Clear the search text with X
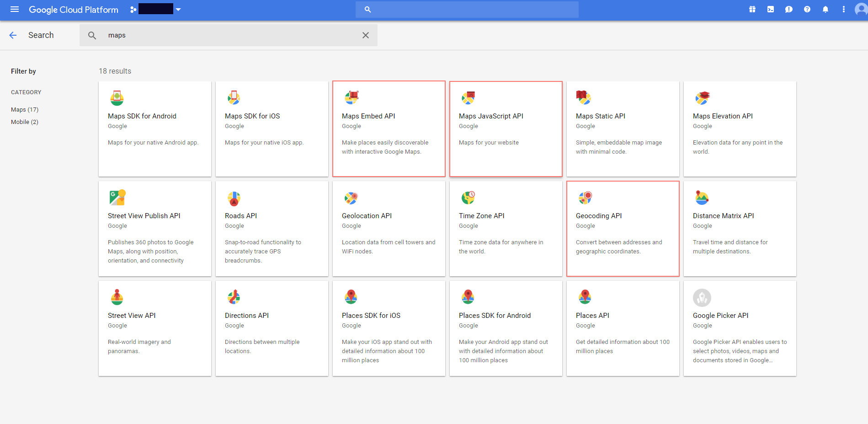This screenshot has width=868, height=424. [366, 35]
